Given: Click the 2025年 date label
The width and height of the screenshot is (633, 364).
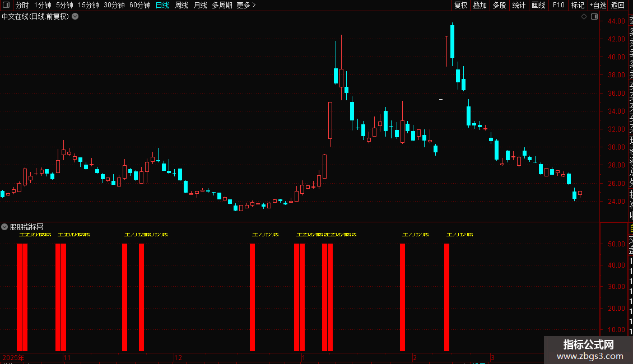Looking at the screenshot, I should 13,357.
